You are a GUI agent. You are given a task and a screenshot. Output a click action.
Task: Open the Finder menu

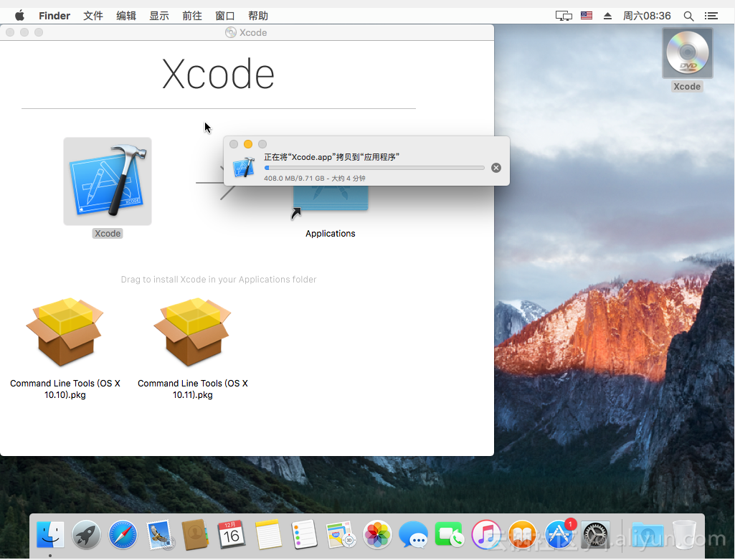(x=54, y=16)
